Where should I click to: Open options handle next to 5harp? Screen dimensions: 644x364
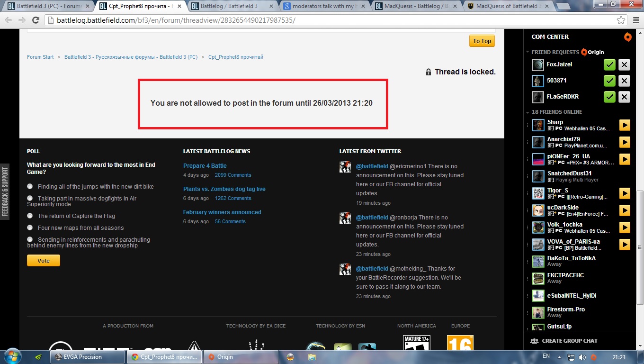pos(528,125)
